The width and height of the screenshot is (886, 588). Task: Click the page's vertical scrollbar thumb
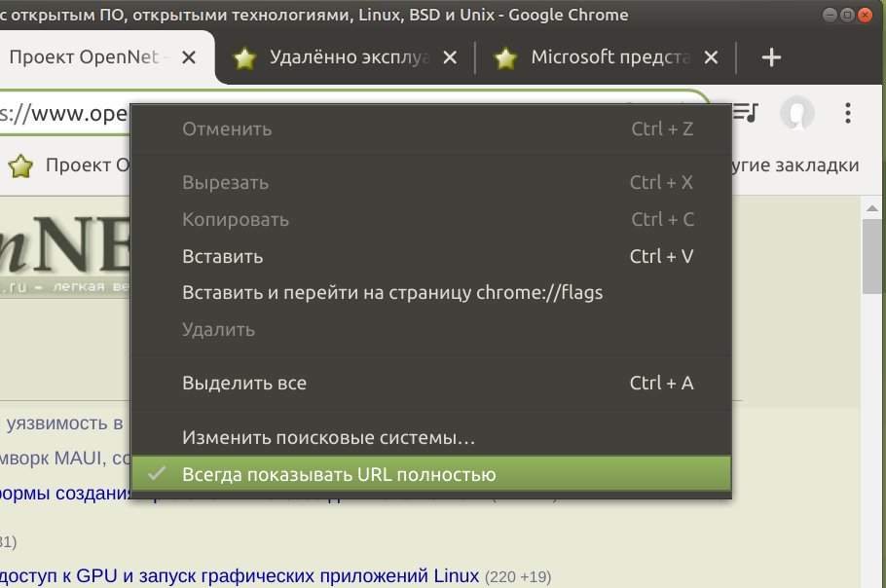[x=873, y=255]
